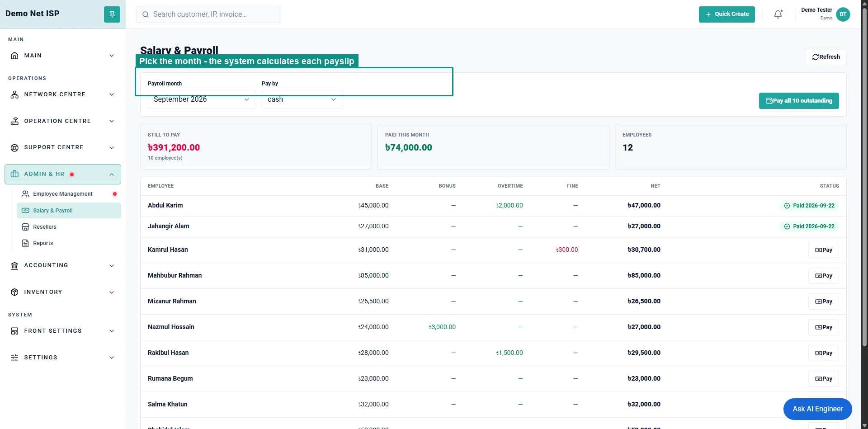Click Pay all 10 outstanding button
This screenshot has width=868, height=429.
(x=799, y=101)
